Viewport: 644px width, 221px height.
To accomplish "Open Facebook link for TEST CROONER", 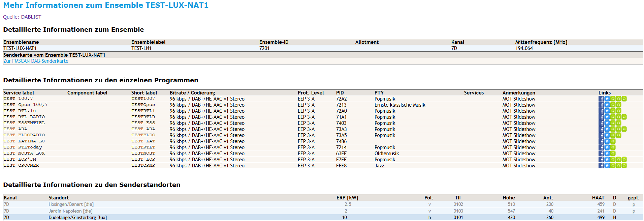I will pyautogui.click(x=601, y=166).
